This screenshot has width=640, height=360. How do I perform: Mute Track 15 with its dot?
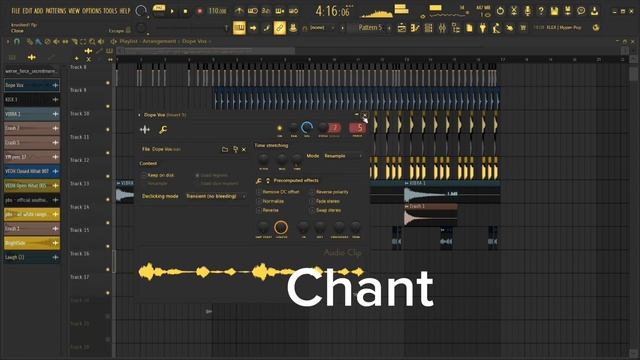pyautogui.click(x=108, y=246)
